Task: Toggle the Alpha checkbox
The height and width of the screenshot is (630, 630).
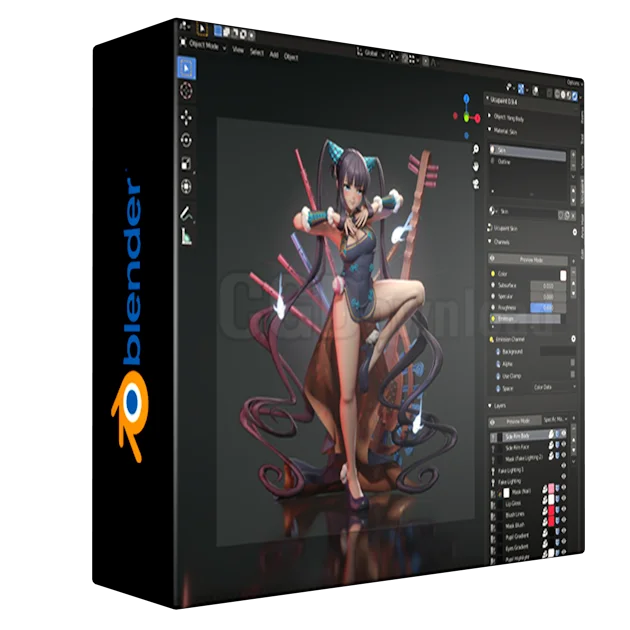Action: click(573, 363)
